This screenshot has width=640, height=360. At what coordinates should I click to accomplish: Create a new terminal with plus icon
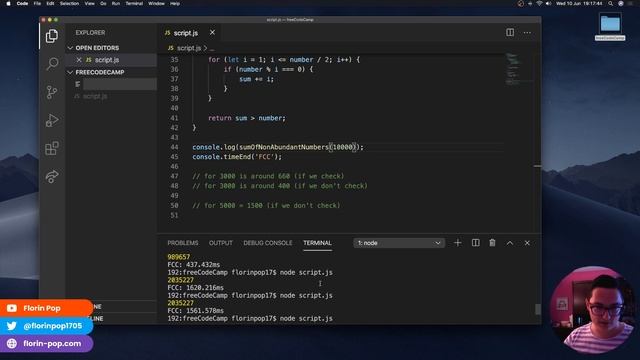[458, 243]
